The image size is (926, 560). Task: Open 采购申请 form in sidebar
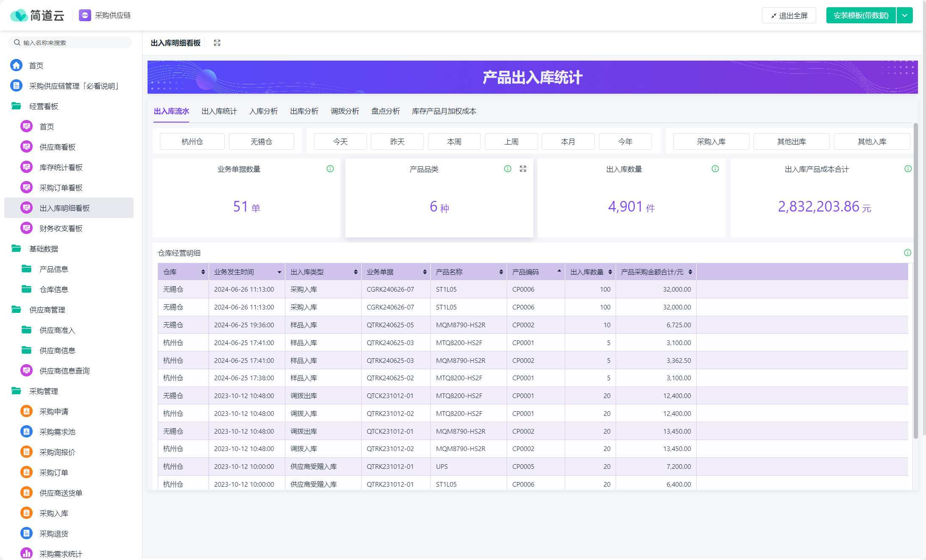click(54, 411)
